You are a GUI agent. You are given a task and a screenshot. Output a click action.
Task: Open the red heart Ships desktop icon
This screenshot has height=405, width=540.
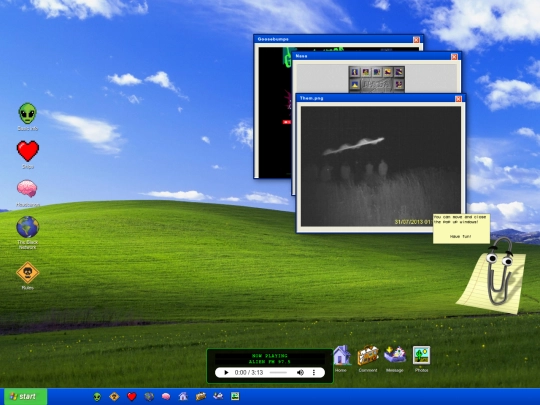pos(28,151)
